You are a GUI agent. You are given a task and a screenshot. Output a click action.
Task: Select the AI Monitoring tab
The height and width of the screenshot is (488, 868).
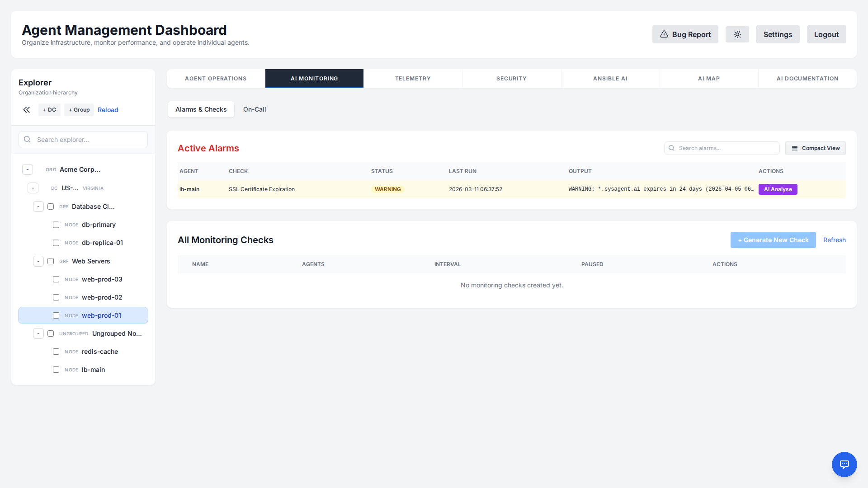pos(314,79)
